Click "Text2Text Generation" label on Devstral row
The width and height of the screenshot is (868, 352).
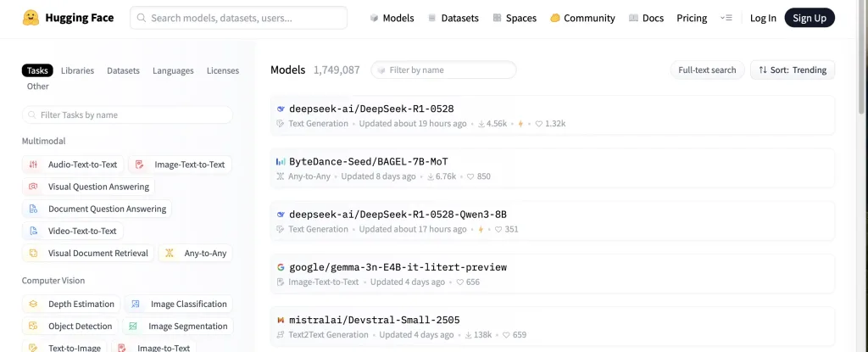328,335
